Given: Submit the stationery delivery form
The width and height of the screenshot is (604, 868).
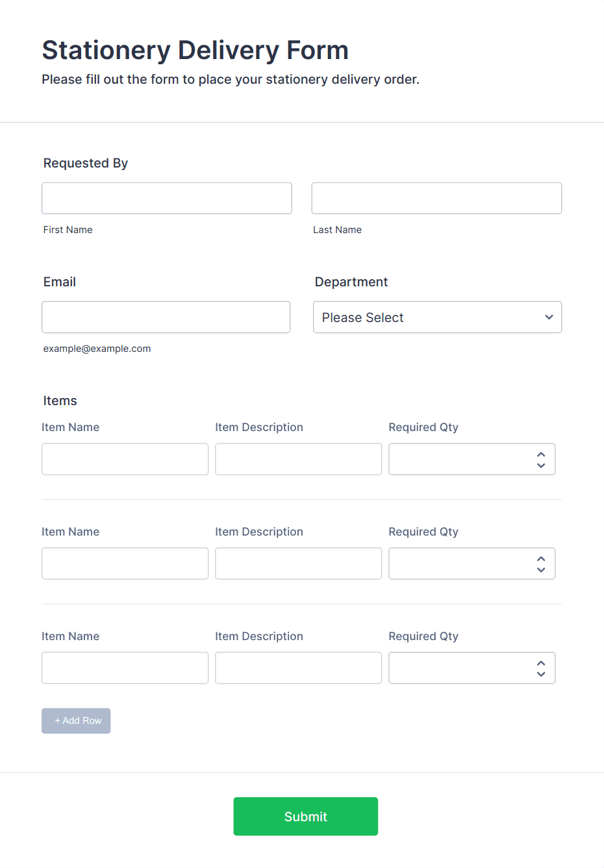Looking at the screenshot, I should click(x=305, y=816).
